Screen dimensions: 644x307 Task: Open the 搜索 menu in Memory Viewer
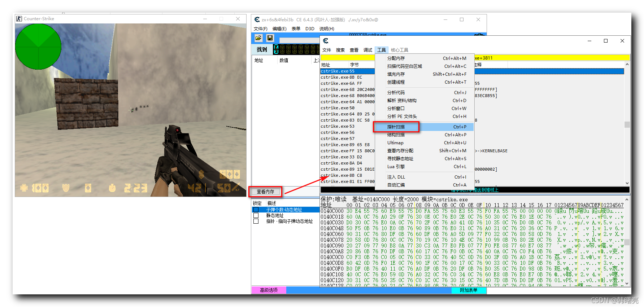[x=340, y=50]
